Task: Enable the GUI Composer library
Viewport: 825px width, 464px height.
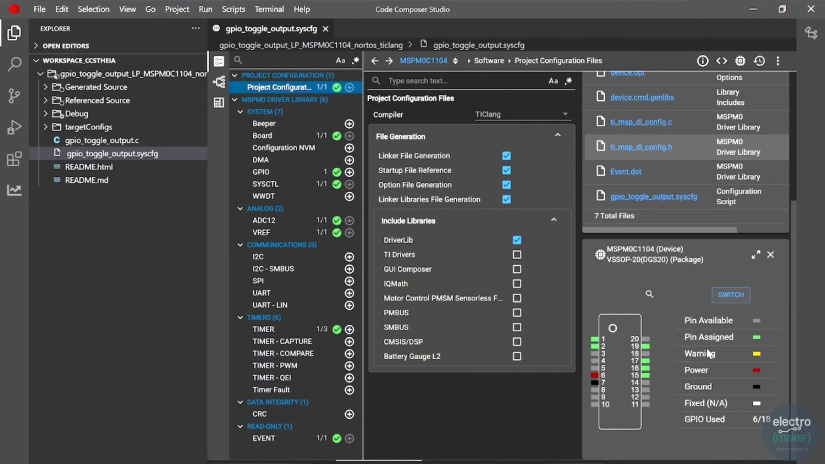Action: point(517,269)
